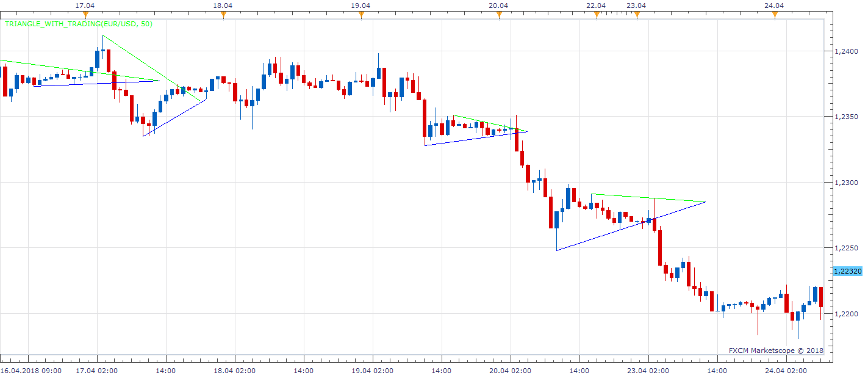Click the orange day marker labeled 23.04
The width and height of the screenshot is (868, 378).
(637, 15)
